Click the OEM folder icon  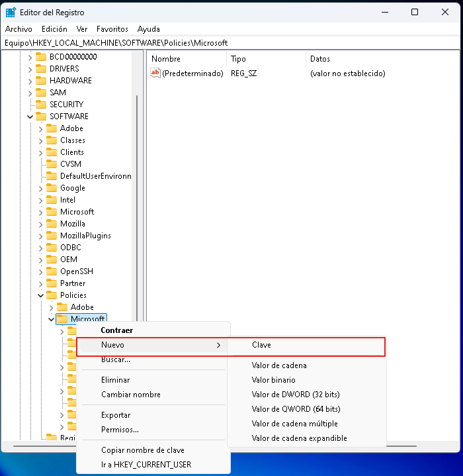[x=52, y=260]
